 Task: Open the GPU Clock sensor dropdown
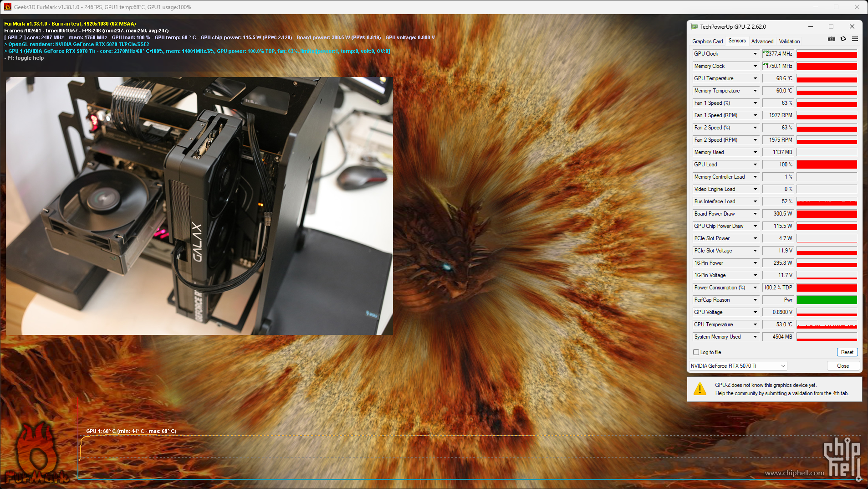pyautogui.click(x=755, y=54)
